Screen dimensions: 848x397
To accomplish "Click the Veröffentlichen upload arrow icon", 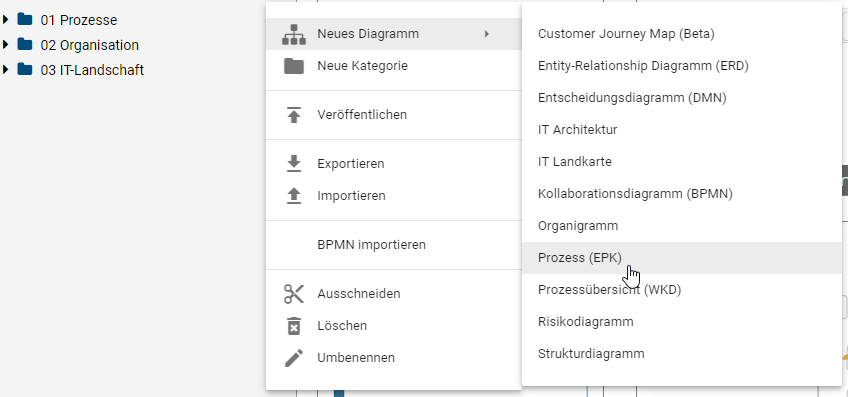I will (x=294, y=115).
